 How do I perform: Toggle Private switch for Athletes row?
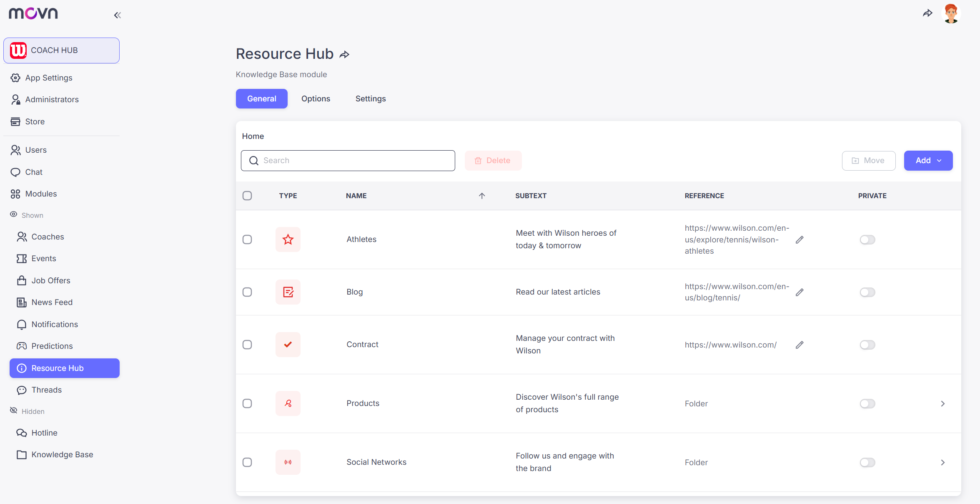point(867,239)
